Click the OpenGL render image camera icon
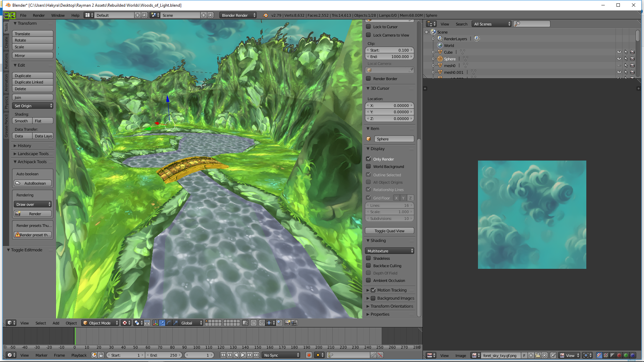The height and width of the screenshot is (362, 644). point(287,323)
